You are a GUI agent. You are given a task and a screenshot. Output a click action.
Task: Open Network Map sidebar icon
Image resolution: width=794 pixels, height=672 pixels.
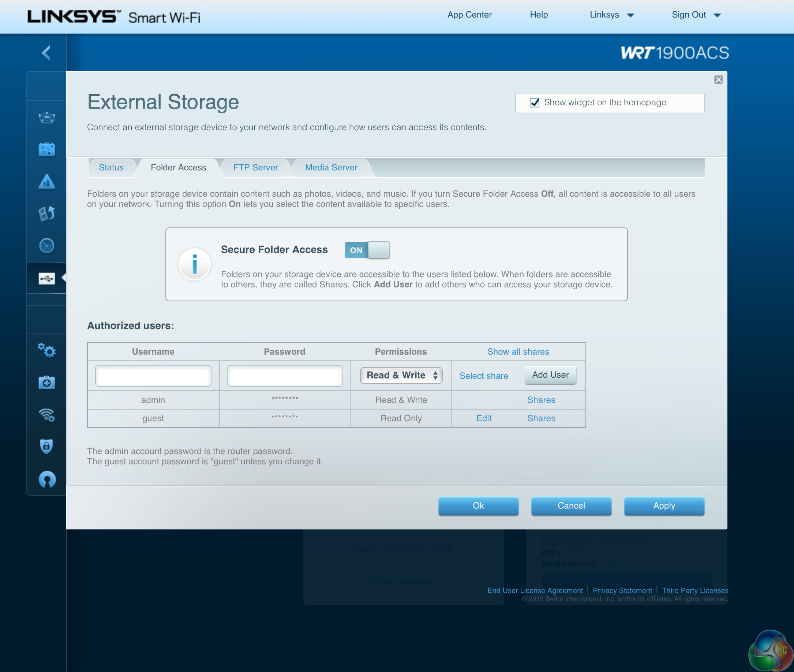46,118
